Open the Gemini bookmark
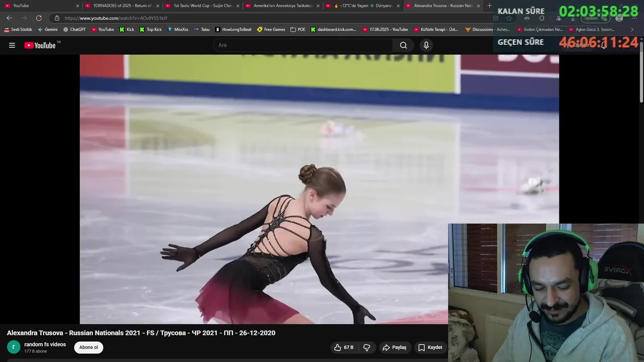644x362 pixels. (48, 30)
